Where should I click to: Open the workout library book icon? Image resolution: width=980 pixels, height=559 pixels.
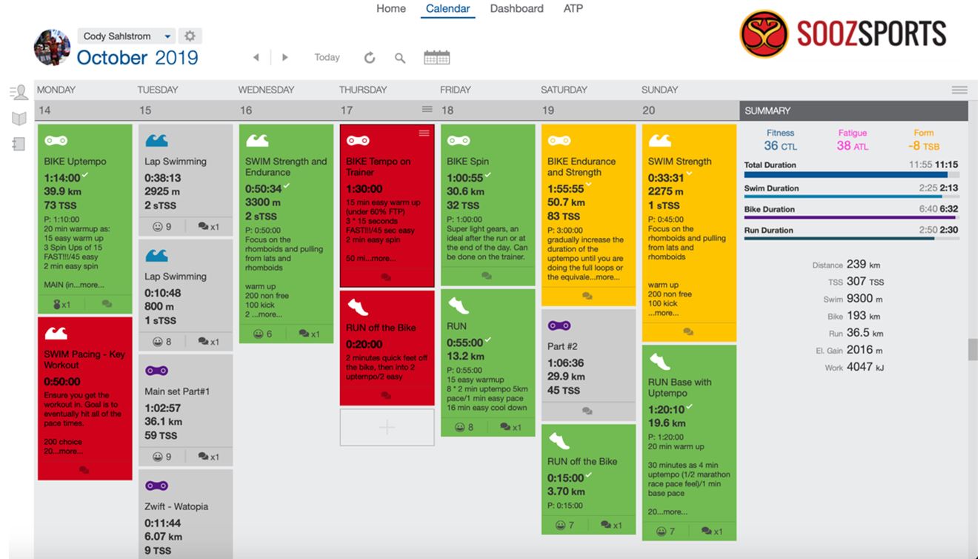pyautogui.click(x=19, y=119)
